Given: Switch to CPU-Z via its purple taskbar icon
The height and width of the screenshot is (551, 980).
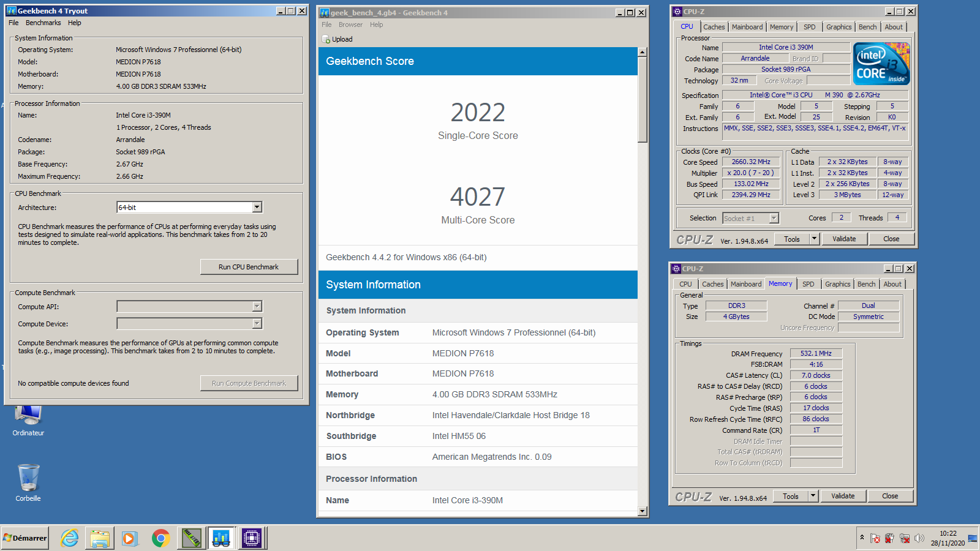Looking at the screenshot, I should pos(251,538).
